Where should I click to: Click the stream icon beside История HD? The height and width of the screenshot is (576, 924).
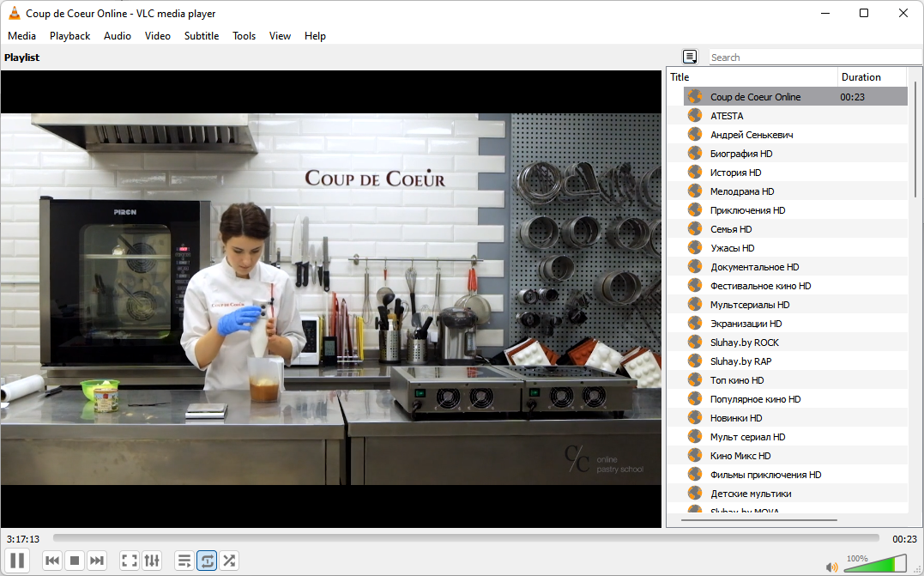pyautogui.click(x=695, y=172)
